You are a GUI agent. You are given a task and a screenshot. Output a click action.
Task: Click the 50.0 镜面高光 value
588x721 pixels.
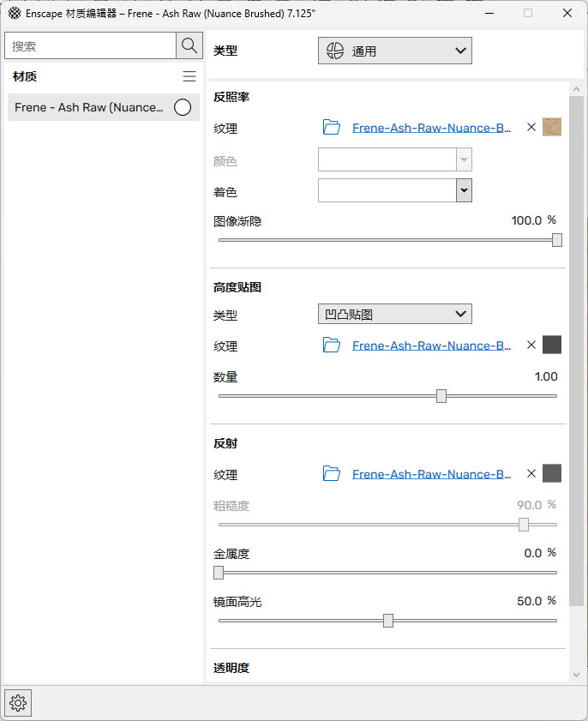[x=529, y=602]
